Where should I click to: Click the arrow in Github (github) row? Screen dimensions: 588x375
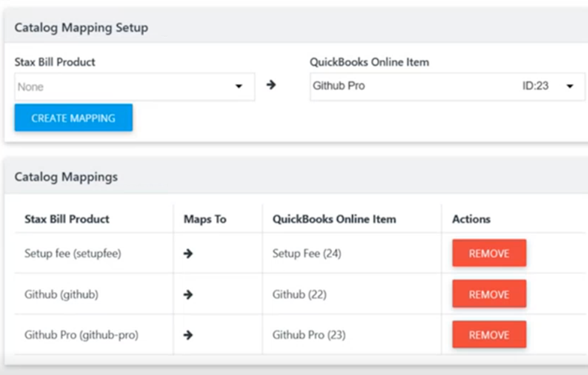(188, 295)
